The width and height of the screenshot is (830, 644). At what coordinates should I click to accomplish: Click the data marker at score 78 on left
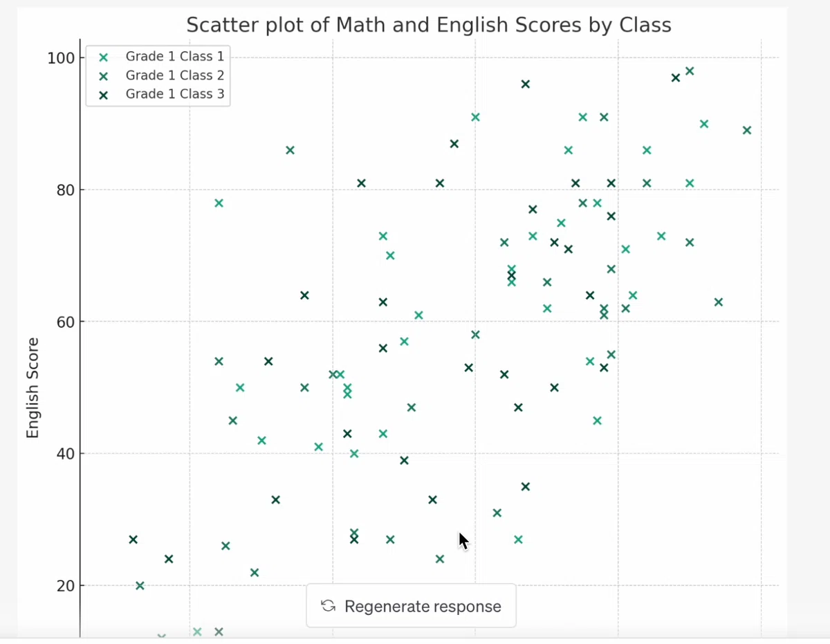(219, 203)
